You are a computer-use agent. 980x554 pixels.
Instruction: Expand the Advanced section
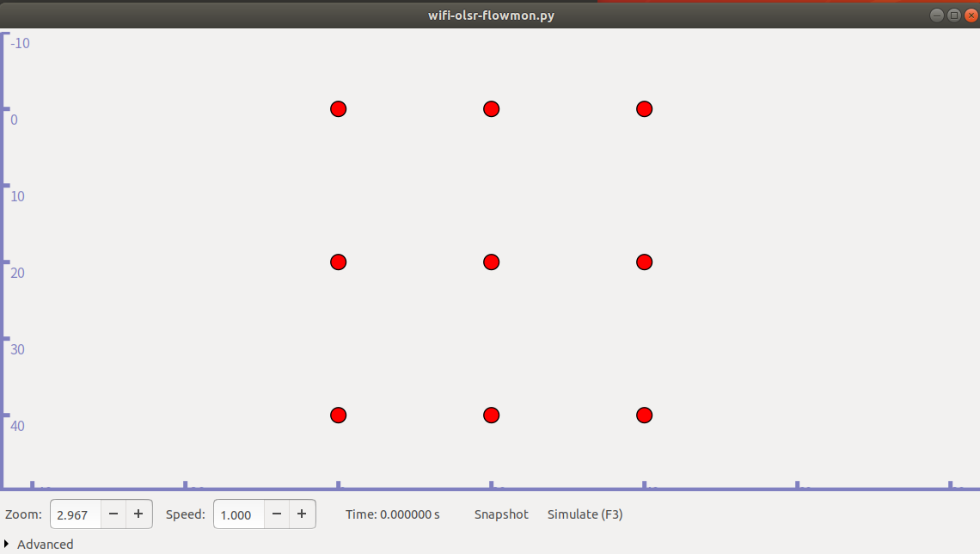pyautogui.click(x=39, y=544)
